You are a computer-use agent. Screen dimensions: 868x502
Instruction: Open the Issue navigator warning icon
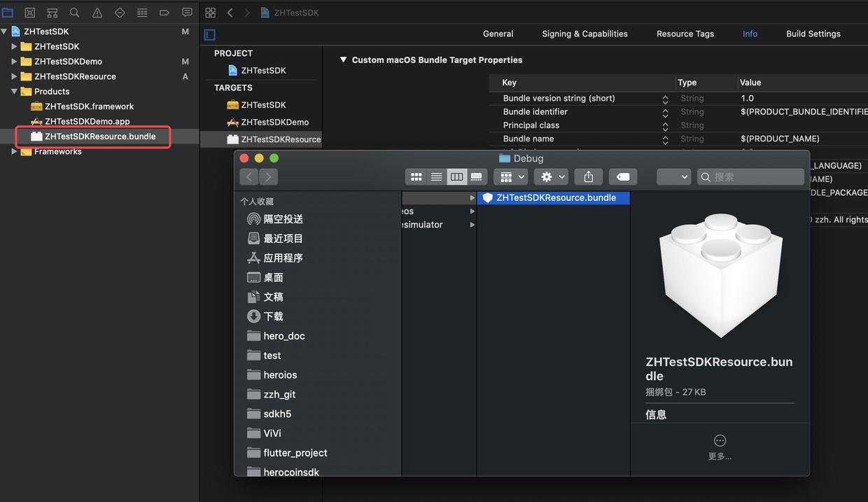pos(97,13)
